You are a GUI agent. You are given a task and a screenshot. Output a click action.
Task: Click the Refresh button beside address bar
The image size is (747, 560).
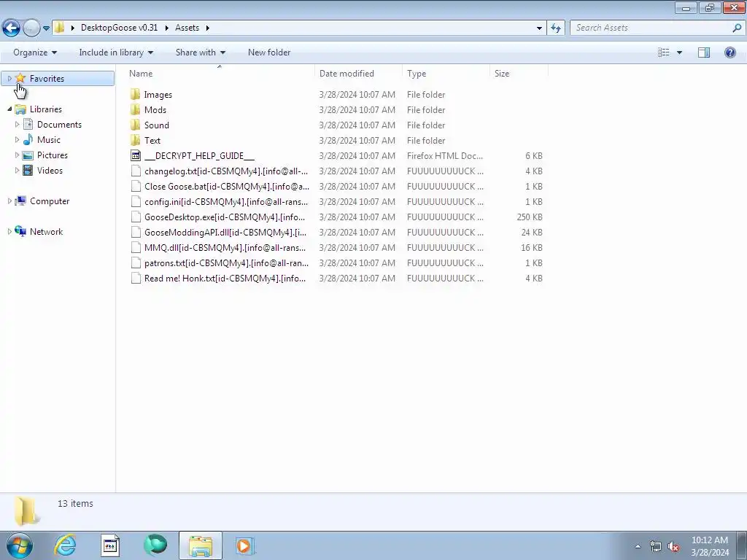tap(555, 28)
